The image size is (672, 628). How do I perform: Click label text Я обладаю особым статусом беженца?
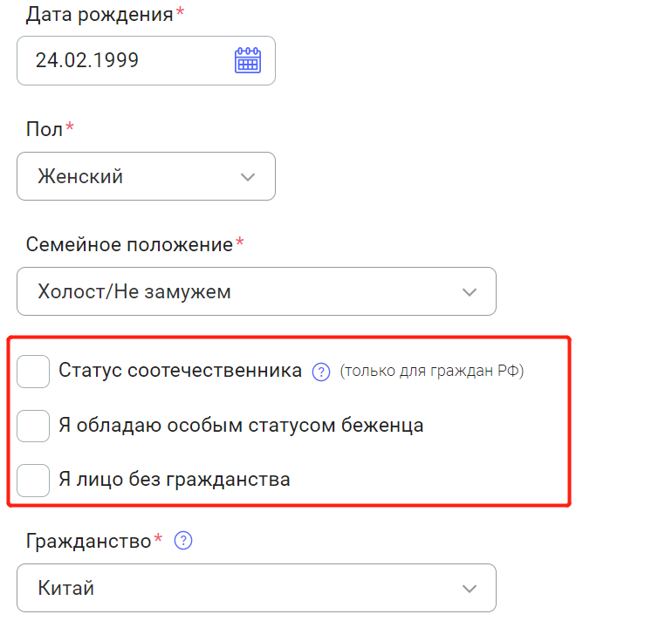click(241, 426)
